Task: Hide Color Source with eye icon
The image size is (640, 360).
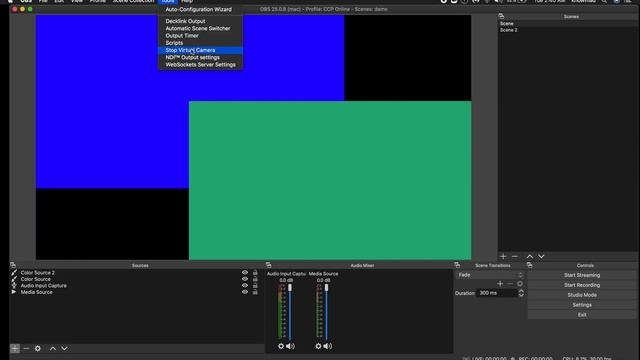Action: (245, 279)
